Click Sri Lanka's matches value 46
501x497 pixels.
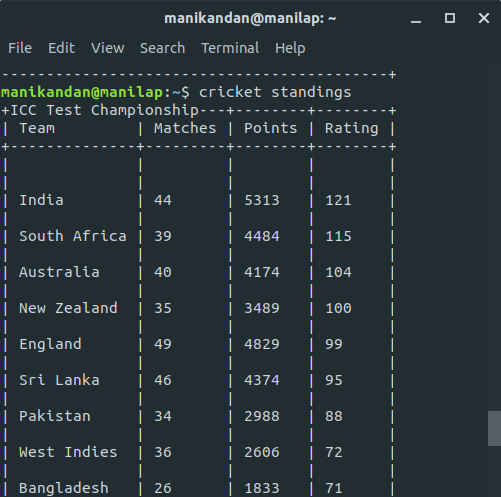[163, 380]
